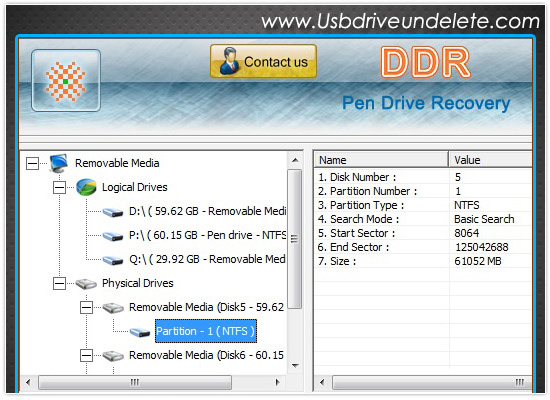Click the Logical Drives pie chart icon
The image size is (550, 400).
tap(86, 187)
